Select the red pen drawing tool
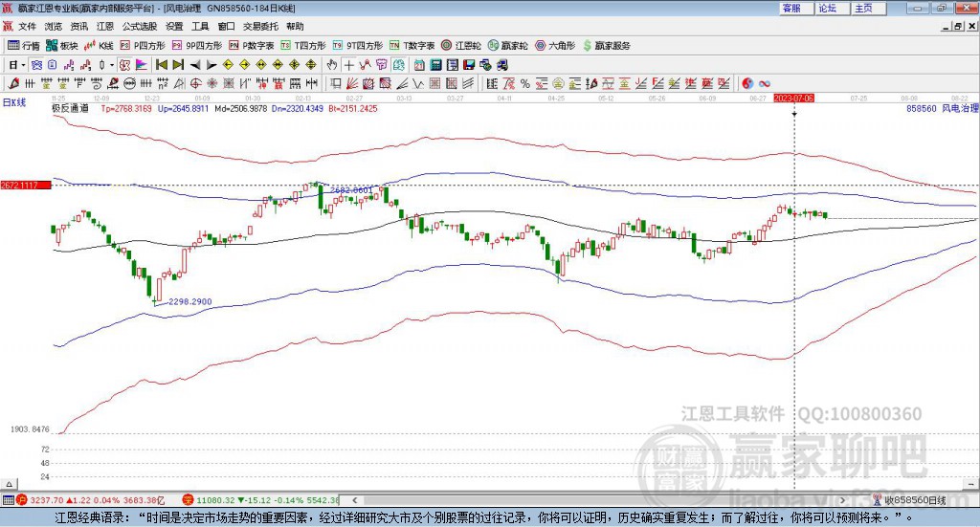The width and height of the screenshot is (980, 527). 13,83
